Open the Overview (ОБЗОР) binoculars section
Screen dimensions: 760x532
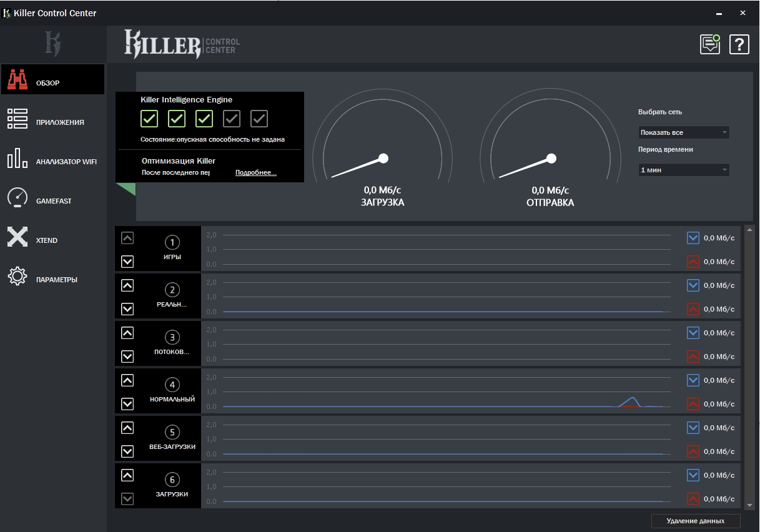tap(52, 79)
